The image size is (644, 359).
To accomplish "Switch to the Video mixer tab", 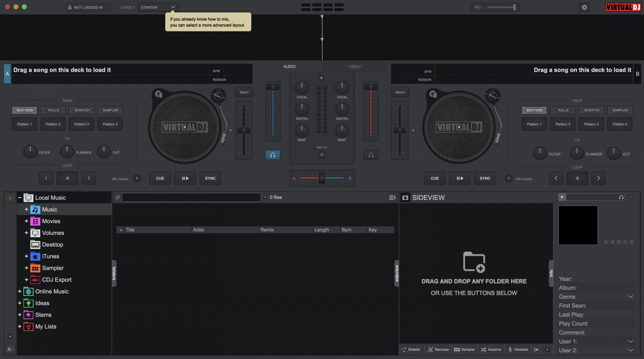I will (354, 67).
